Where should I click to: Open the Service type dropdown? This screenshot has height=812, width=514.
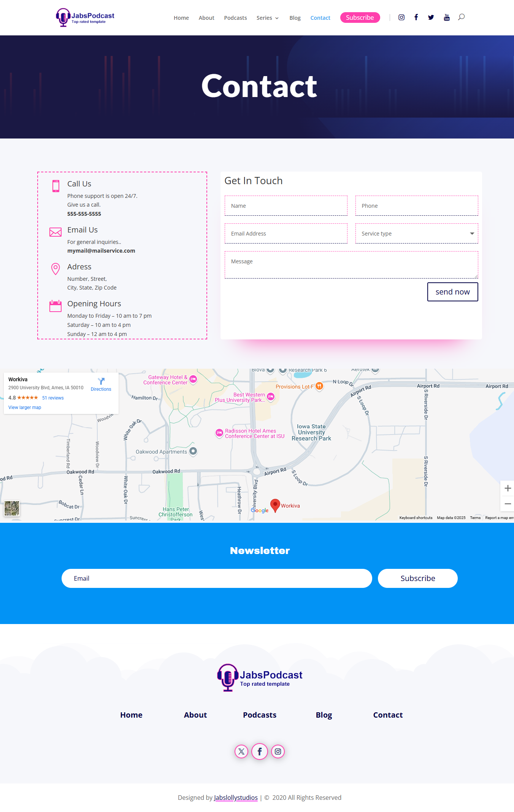click(x=416, y=234)
